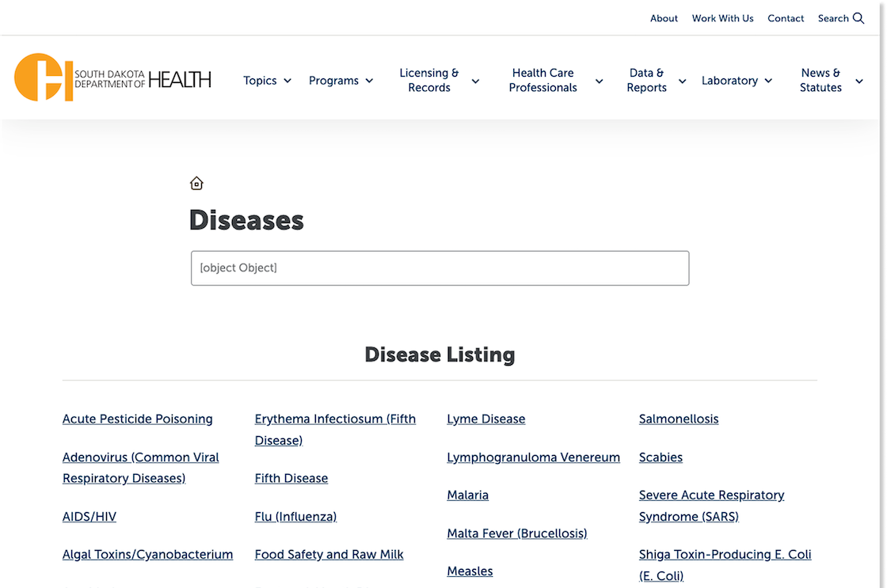Screen dimensions: 887x588
Task: Open the Topics menu item
Action: point(261,81)
